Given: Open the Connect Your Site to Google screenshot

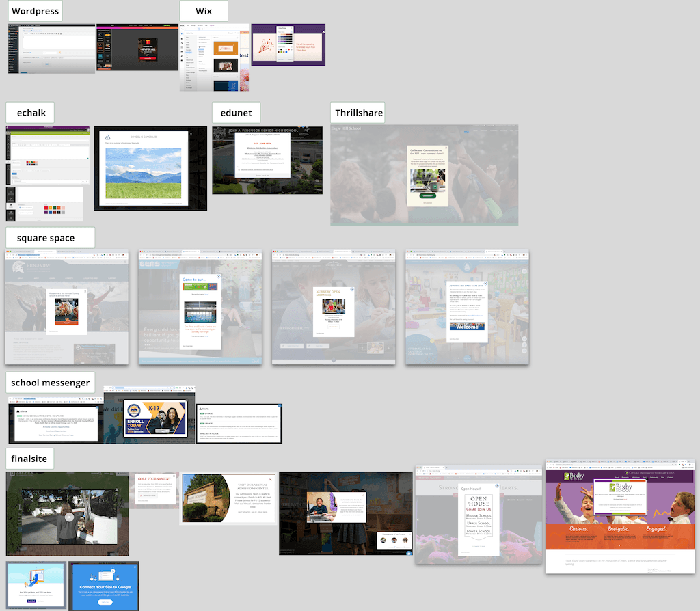Looking at the screenshot, I should coord(104,586).
